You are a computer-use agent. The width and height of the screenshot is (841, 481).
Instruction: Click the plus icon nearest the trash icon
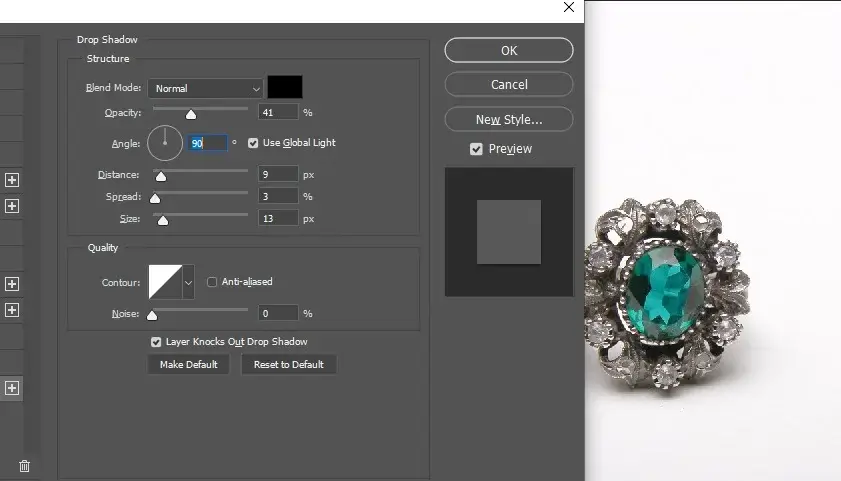(x=12, y=388)
